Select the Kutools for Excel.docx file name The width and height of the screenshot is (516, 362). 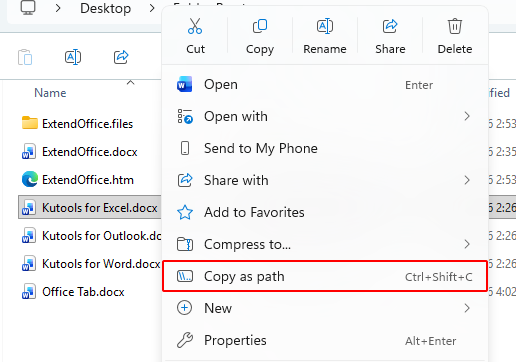point(100,208)
